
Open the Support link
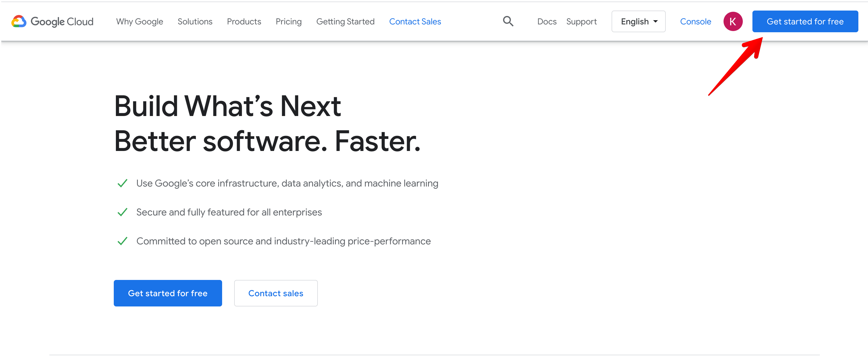(581, 22)
